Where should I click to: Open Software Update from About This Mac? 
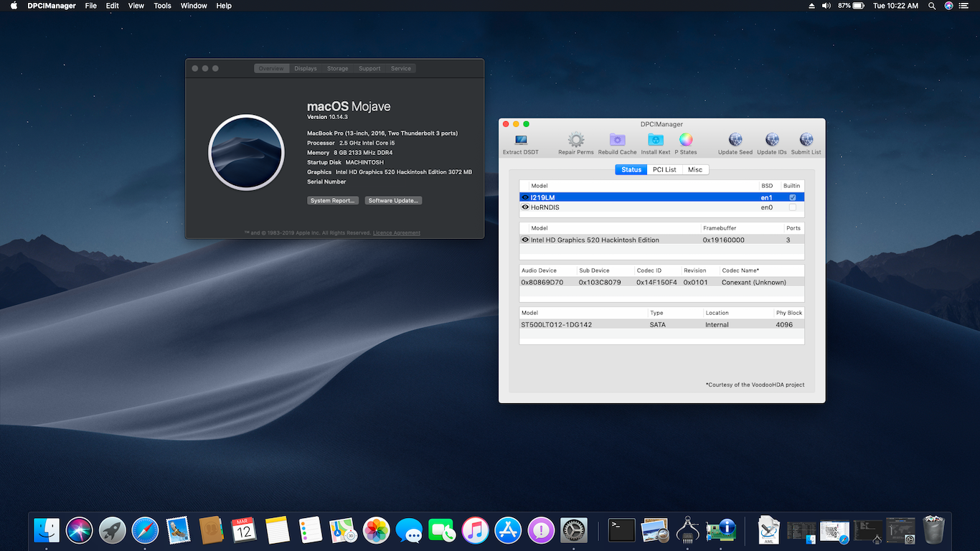pos(393,200)
